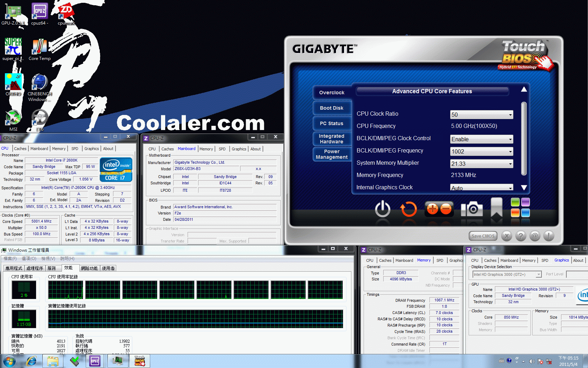Select the super_pi desktop icon

pos(13,49)
